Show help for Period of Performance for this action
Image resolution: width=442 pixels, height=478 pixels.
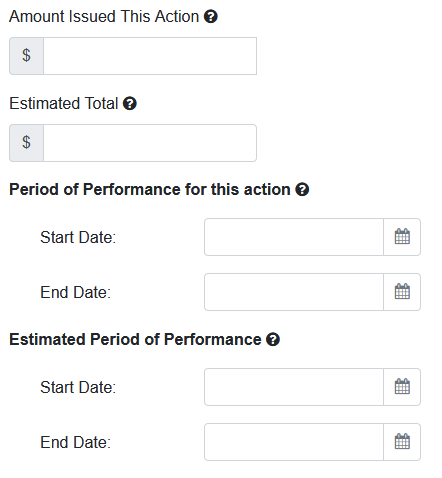coord(302,189)
